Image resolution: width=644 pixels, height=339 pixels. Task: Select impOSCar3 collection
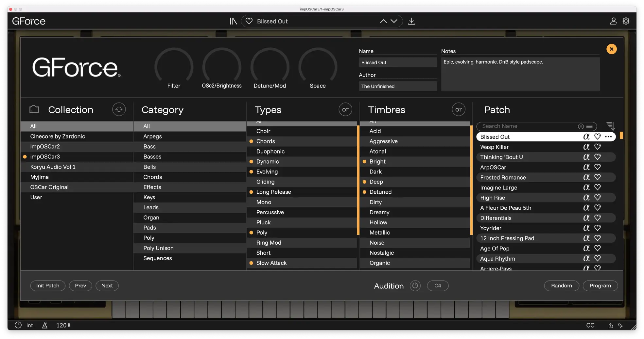(x=77, y=157)
